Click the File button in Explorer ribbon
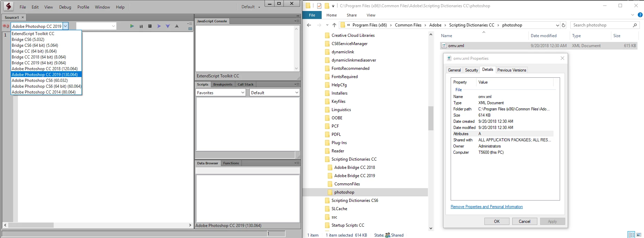The width and height of the screenshot is (644, 238). point(312,15)
